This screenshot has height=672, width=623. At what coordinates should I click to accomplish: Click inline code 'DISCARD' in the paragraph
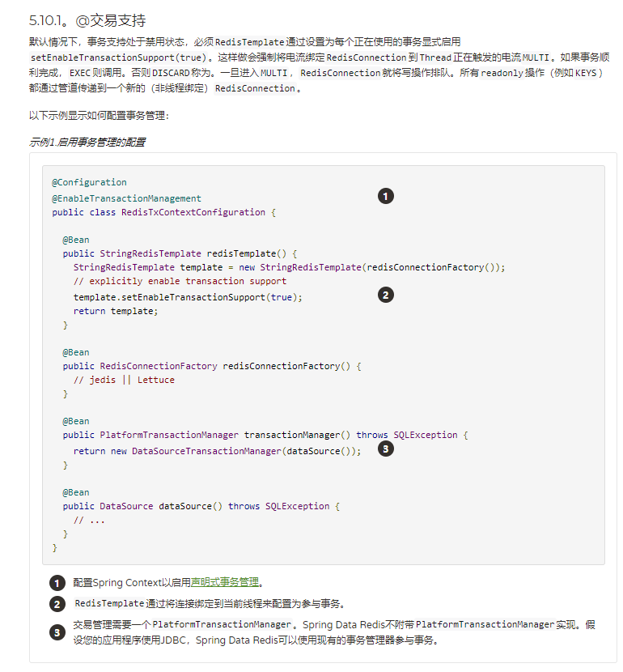171,73
